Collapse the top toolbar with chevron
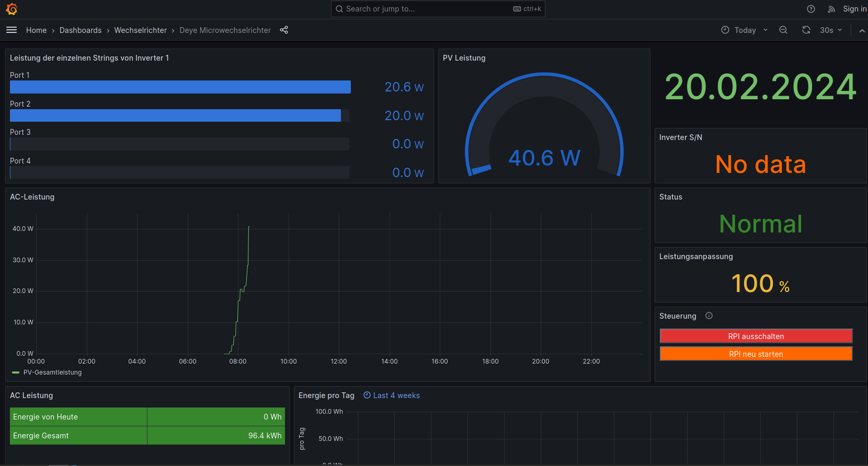 pyautogui.click(x=862, y=31)
